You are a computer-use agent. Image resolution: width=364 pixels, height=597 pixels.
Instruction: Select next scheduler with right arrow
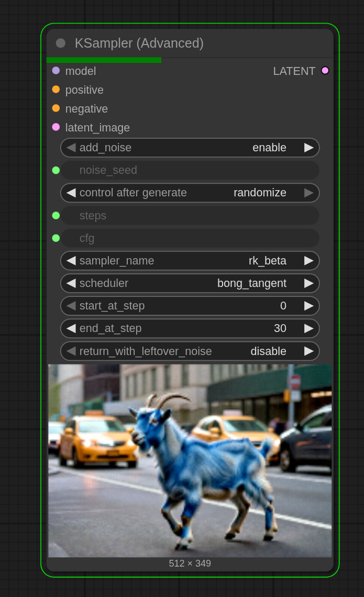(x=309, y=283)
